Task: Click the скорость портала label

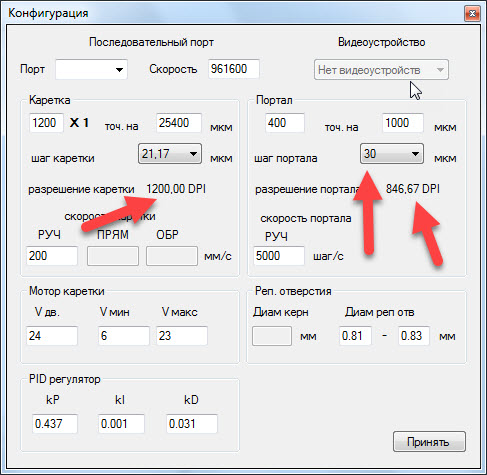Action: [x=306, y=218]
